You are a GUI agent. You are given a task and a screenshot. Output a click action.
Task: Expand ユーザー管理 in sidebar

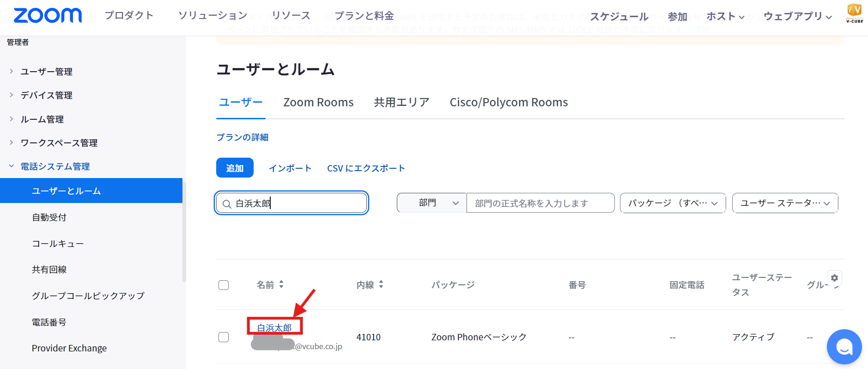pyautogui.click(x=12, y=71)
